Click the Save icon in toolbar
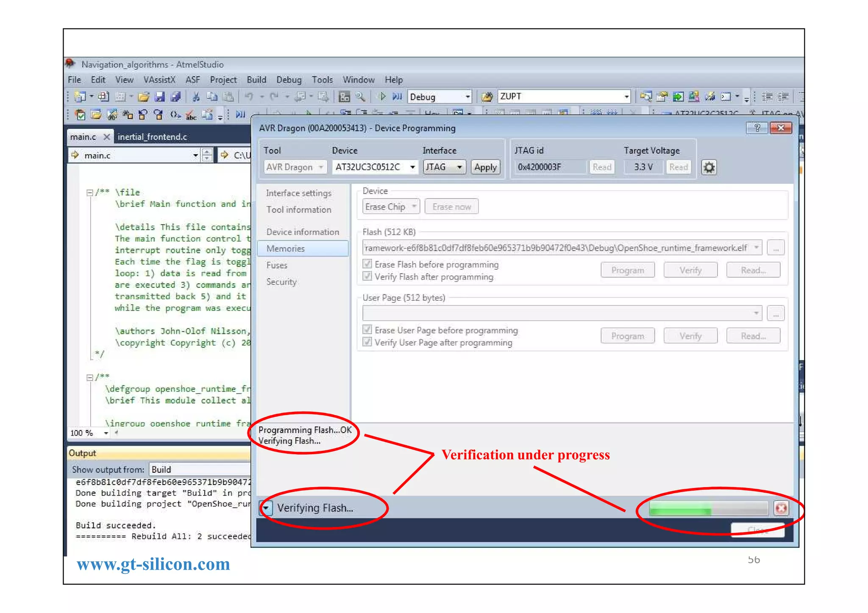 coord(159,97)
